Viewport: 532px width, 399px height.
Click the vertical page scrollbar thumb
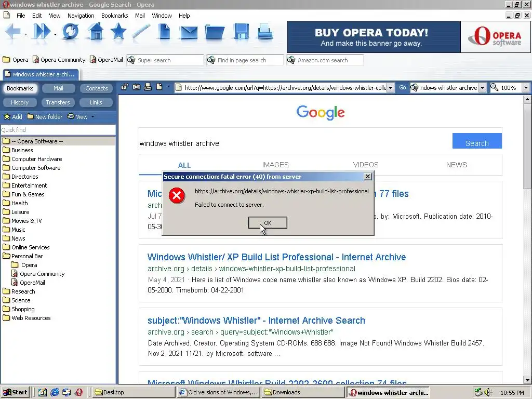point(527,146)
